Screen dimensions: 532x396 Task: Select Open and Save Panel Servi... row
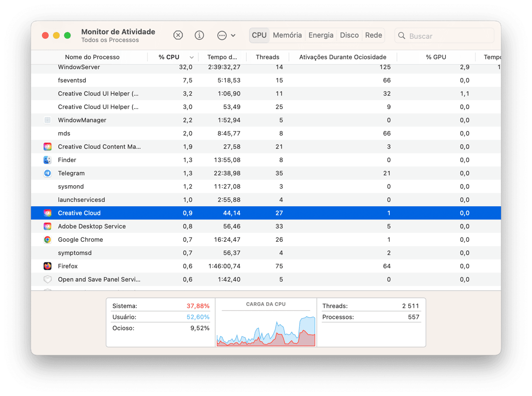click(266, 279)
